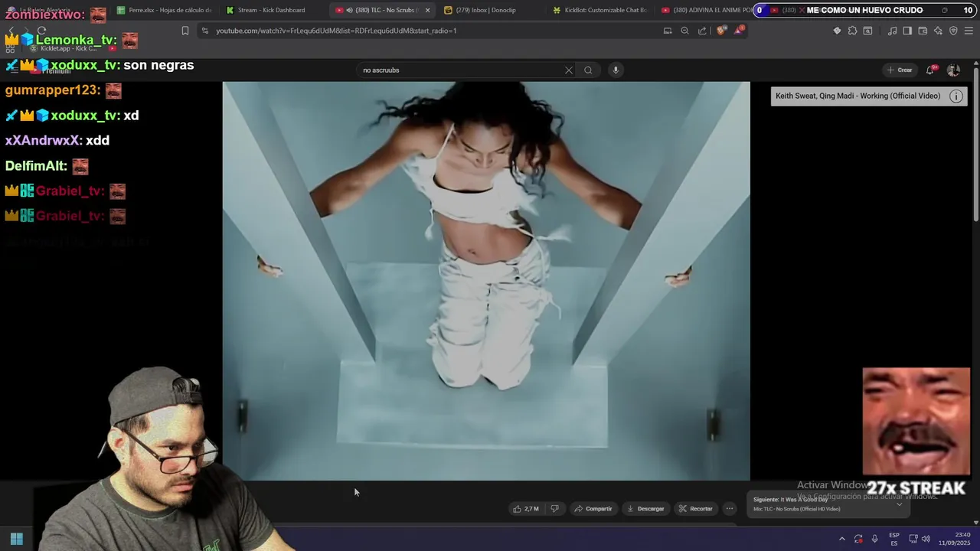Image resolution: width=980 pixels, height=551 pixels.
Task: Click the Recortar clip button
Action: [x=696, y=508]
